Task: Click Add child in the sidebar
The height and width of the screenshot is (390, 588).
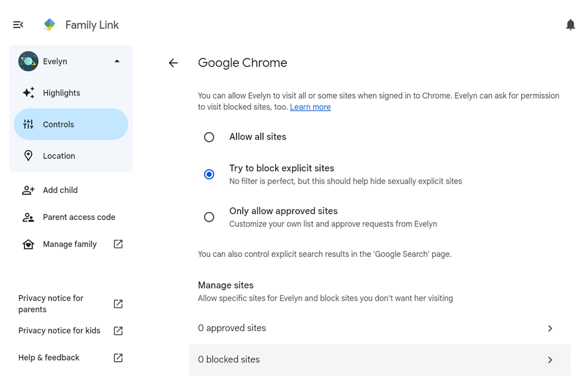Action: [60, 190]
